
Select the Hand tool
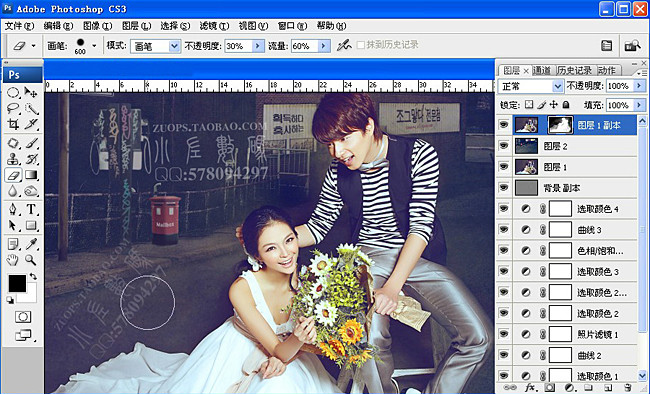(13, 260)
